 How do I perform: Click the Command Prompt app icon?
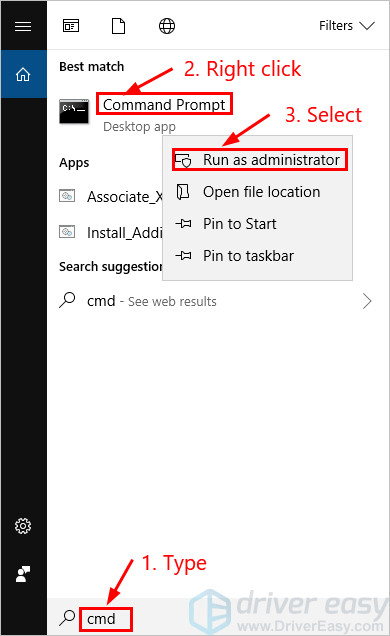[x=74, y=111]
